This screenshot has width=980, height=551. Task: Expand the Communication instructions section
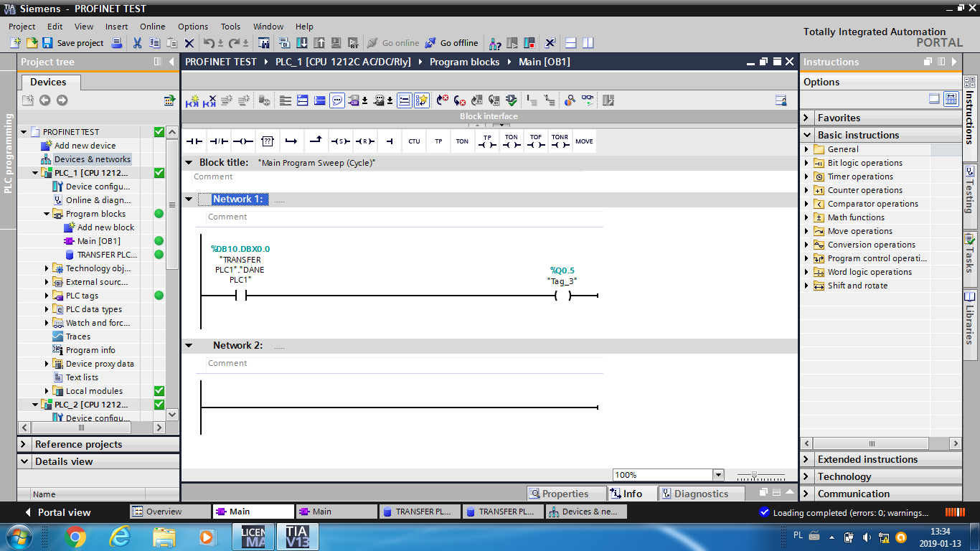(x=808, y=494)
